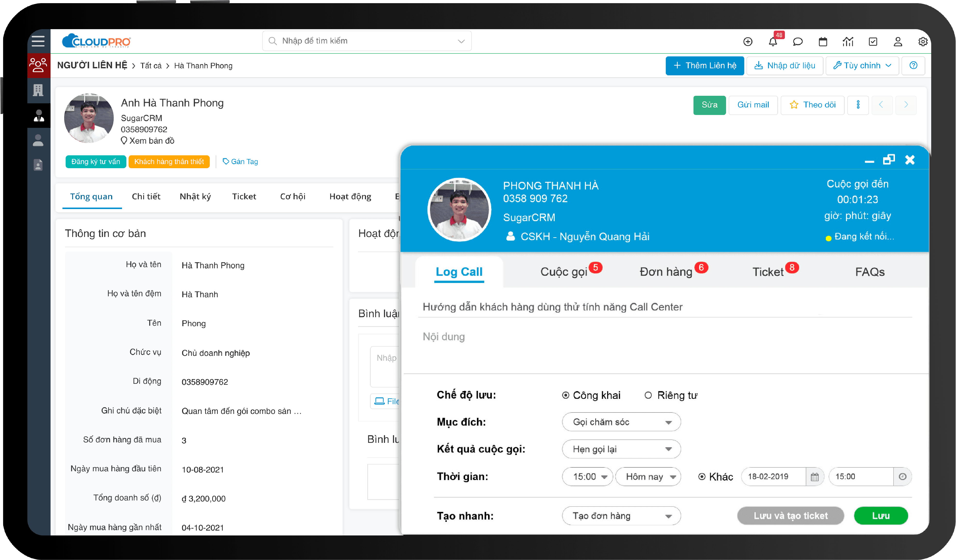Select the Khác time radio button
Screen dimensions: 956x560
tap(702, 477)
